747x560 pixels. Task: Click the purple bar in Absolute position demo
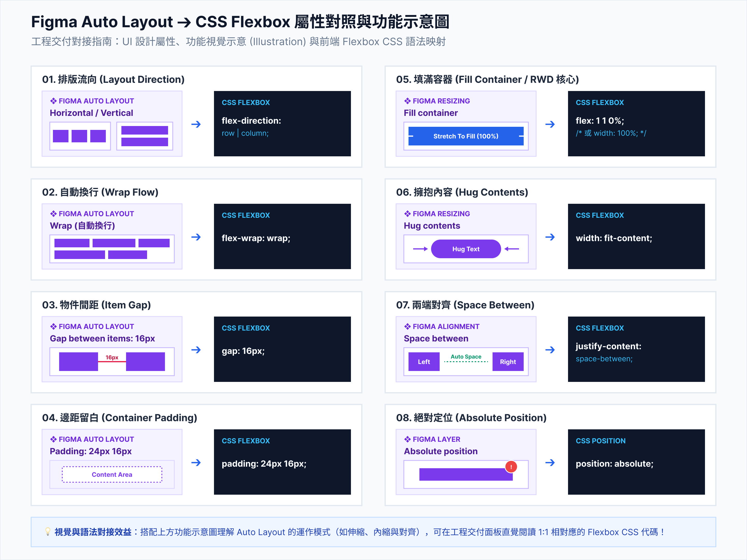click(466, 474)
